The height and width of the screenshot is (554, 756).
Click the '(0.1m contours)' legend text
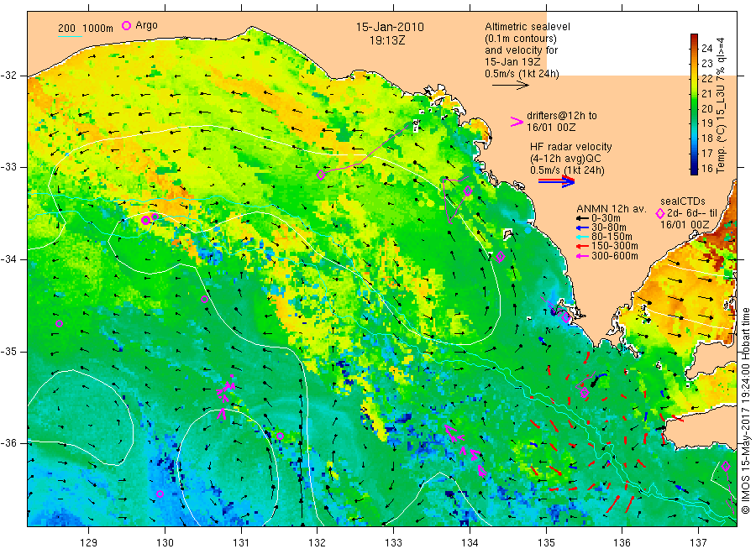[x=521, y=39]
